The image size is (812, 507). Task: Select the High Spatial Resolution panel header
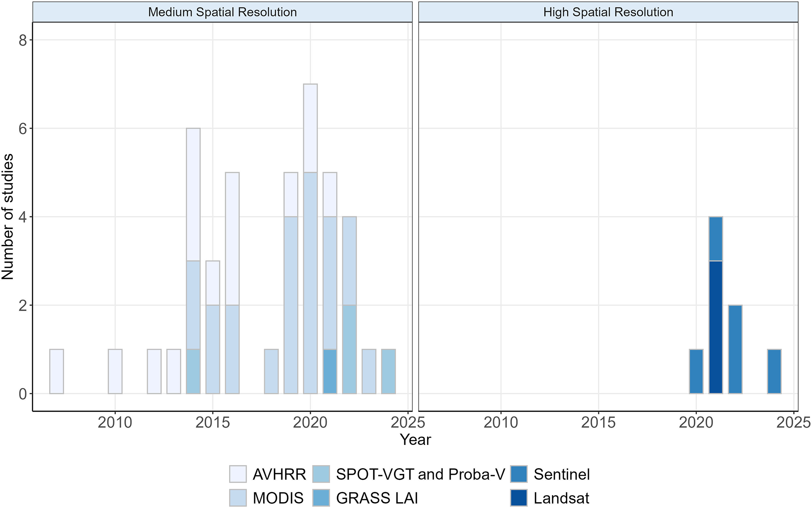(608, 12)
